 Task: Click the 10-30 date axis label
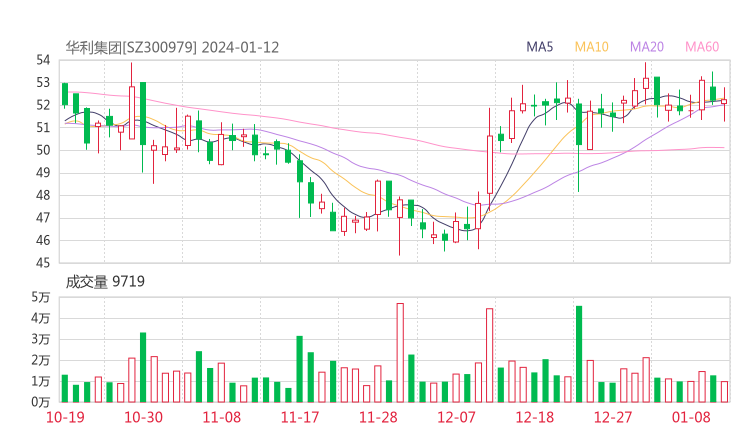coord(143,417)
